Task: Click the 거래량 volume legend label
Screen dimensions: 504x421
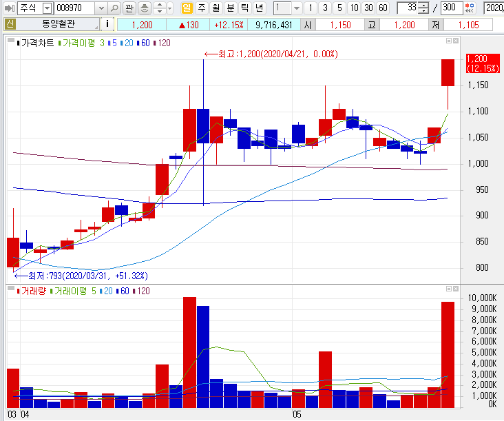Action: coord(32,291)
